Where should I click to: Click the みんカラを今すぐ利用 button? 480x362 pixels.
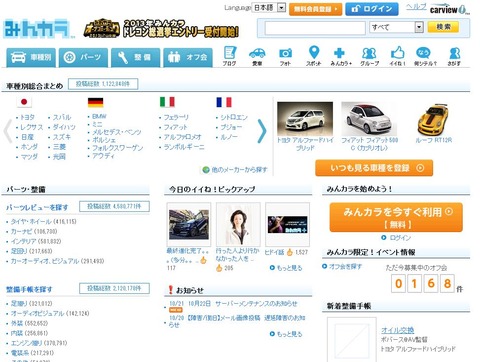pyautogui.click(x=396, y=217)
